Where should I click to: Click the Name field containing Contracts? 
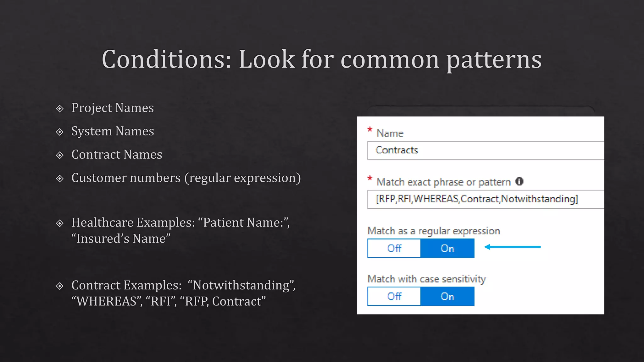(486, 151)
